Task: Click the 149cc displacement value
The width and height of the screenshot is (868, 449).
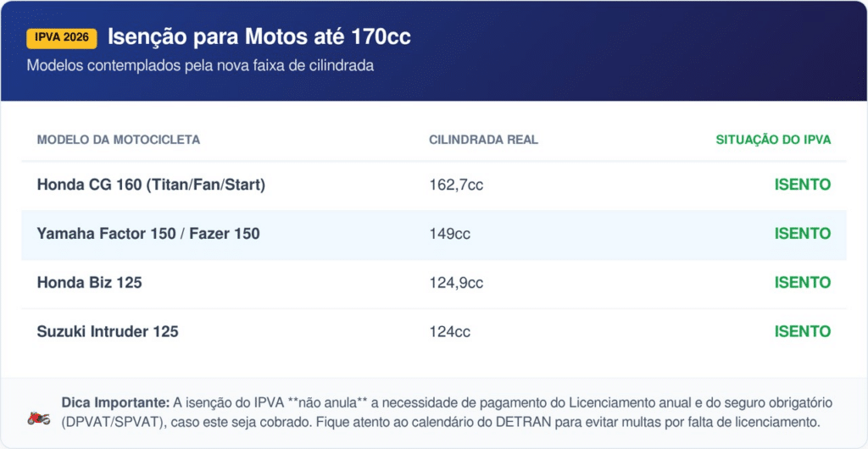Action: [449, 234]
